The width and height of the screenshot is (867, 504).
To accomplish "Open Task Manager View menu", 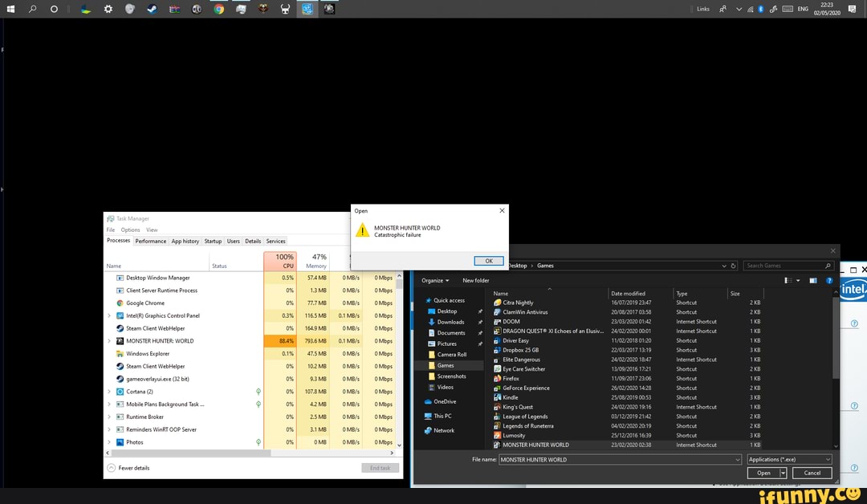I will pos(152,230).
